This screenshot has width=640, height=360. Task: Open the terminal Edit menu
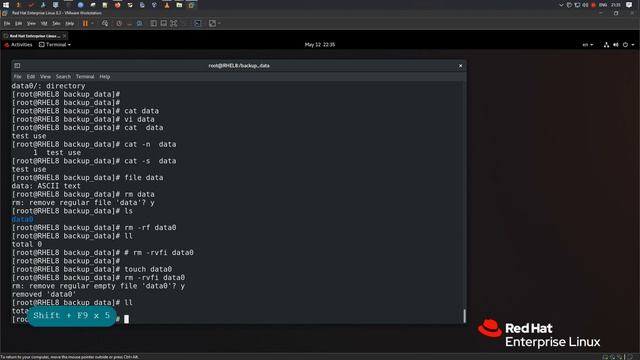[31, 77]
